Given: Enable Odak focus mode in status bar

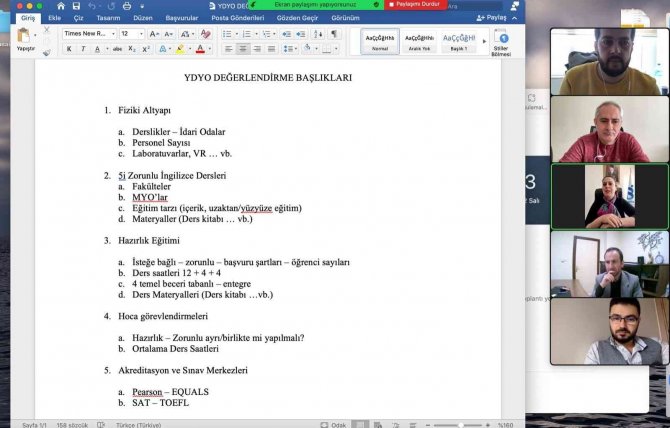Looking at the screenshot, I should point(335,423).
